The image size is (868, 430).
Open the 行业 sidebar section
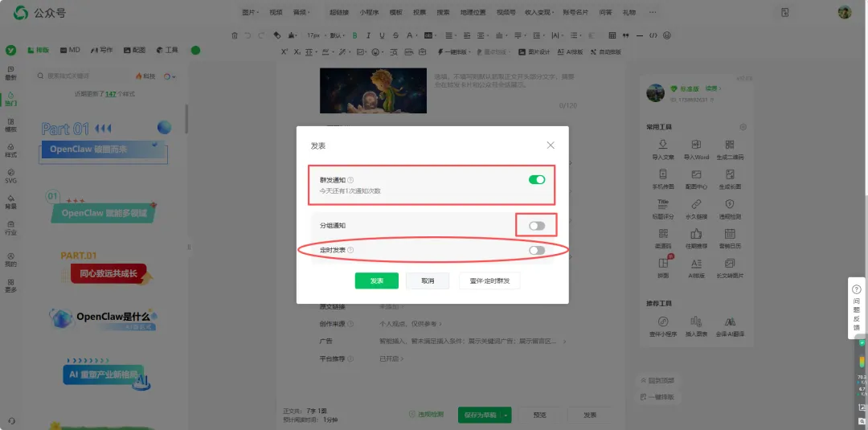(x=11, y=228)
